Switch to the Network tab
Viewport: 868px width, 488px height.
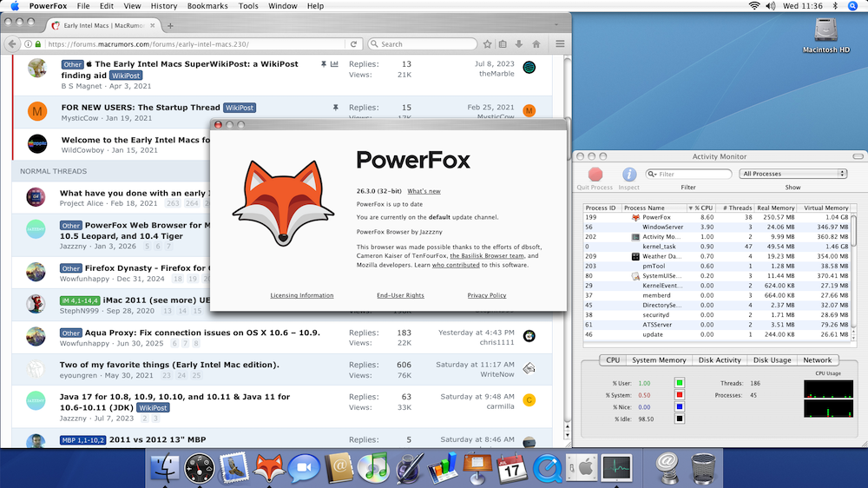pos(817,360)
